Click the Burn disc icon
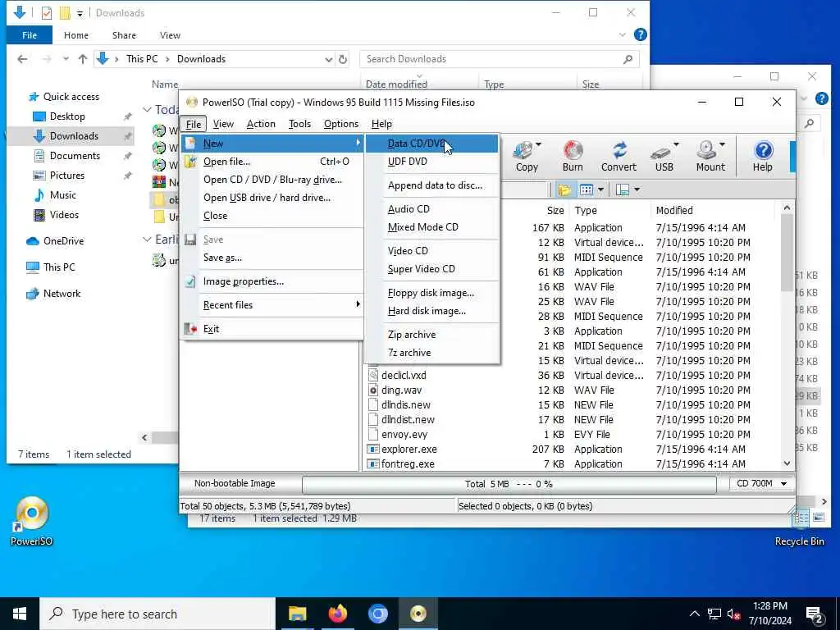Viewport: 840px width, 630px height. coord(573,157)
